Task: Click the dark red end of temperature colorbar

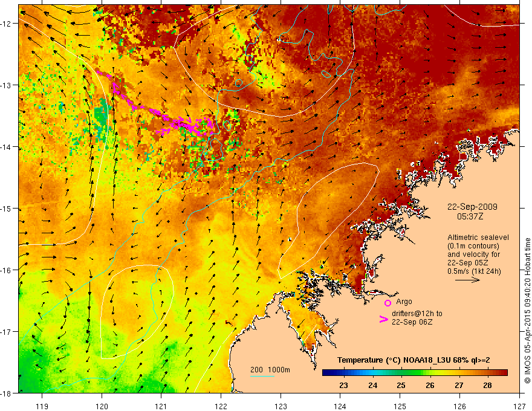Action: pos(504,373)
